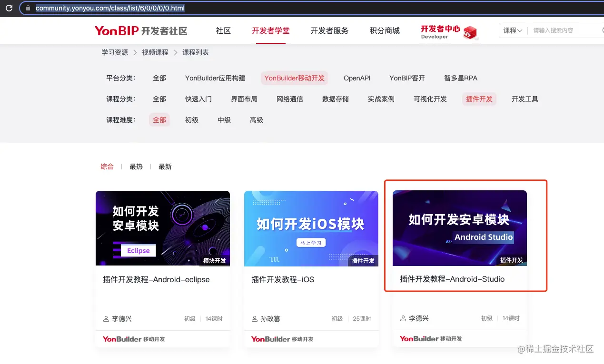
Task: Filter courses by 开发工具
Action: pyautogui.click(x=525, y=99)
